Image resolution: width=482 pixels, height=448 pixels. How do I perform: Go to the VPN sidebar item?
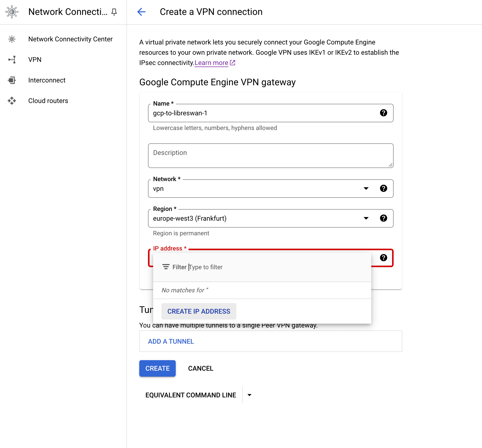[x=35, y=60]
